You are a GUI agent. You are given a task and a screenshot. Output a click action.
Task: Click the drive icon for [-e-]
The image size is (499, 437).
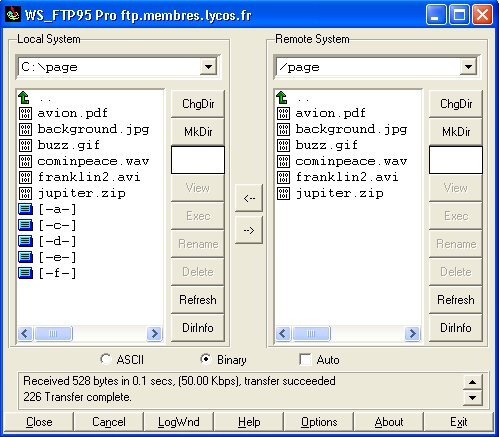pos(25,257)
